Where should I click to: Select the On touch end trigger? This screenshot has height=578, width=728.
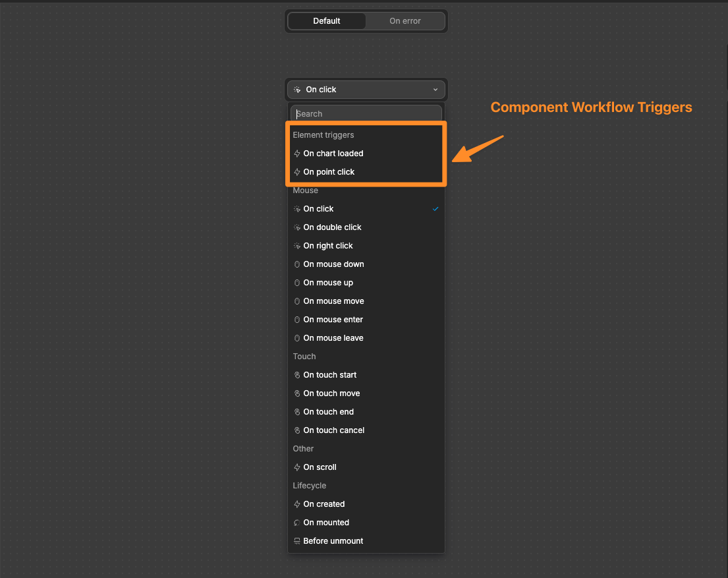tap(329, 412)
